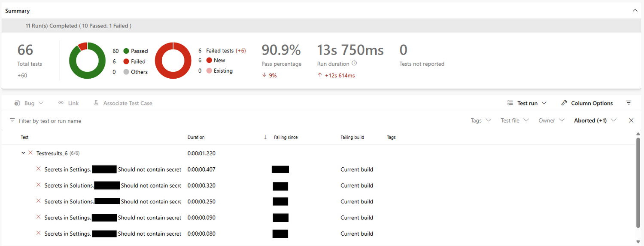Screen dimensions: 644x246
Task: Open the Aborted (+1) outcome dropdown
Action: point(595,120)
